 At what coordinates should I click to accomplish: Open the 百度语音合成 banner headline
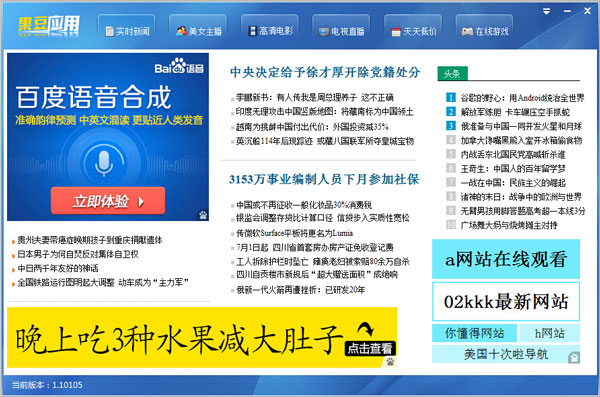[94, 97]
